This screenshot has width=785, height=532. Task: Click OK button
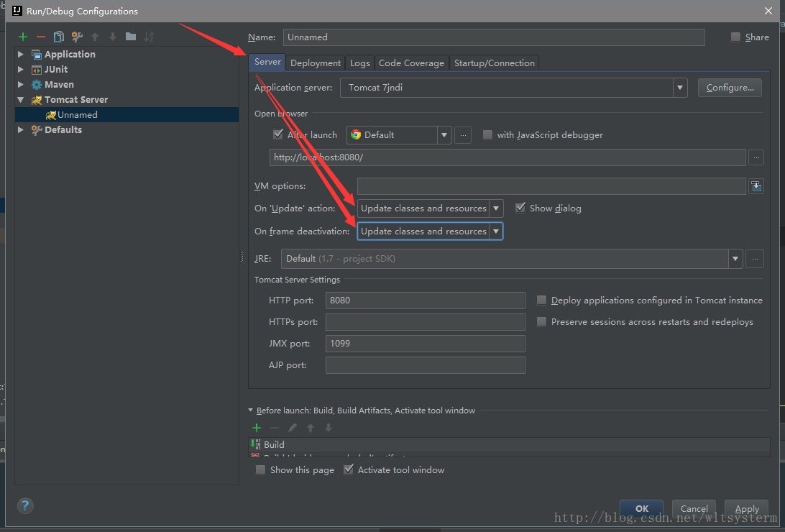tap(642, 508)
